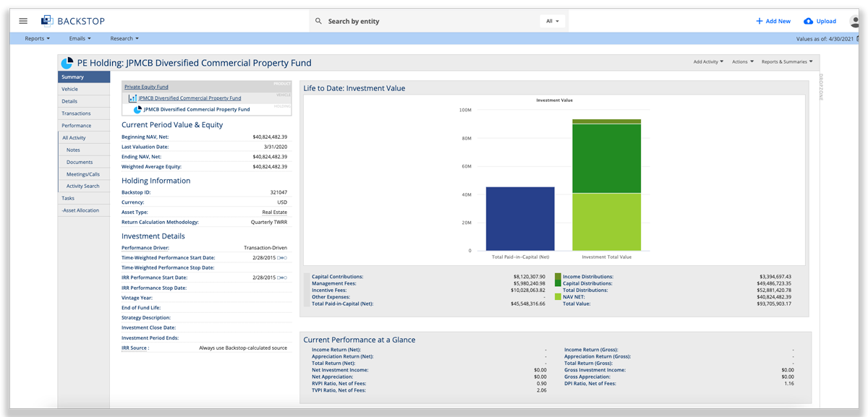Select the Details sidebar tab
This screenshot has width=868, height=417.
[x=84, y=101]
